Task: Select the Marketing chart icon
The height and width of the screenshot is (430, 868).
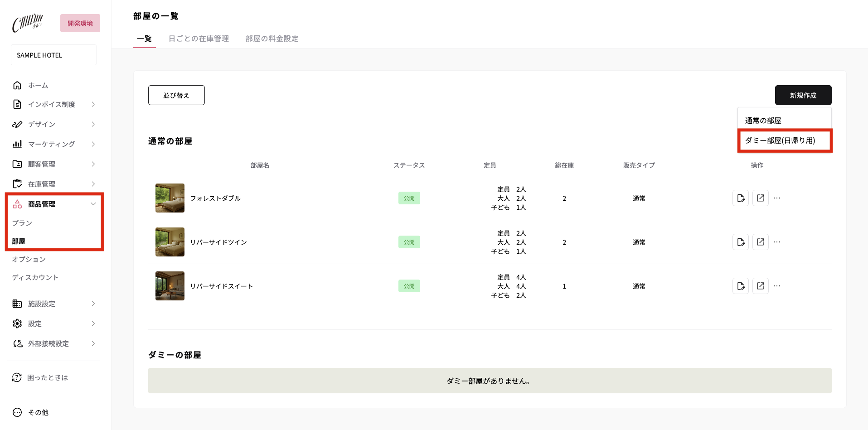Action: pyautogui.click(x=17, y=144)
